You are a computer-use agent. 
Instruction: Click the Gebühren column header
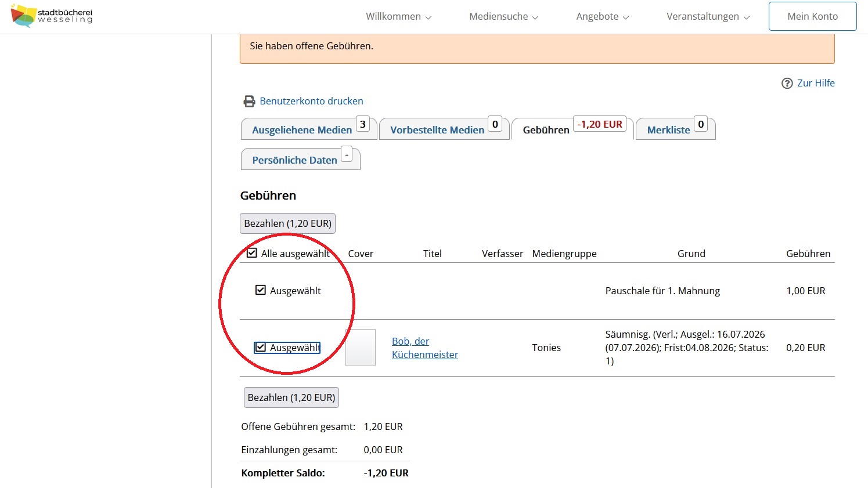pos(808,254)
